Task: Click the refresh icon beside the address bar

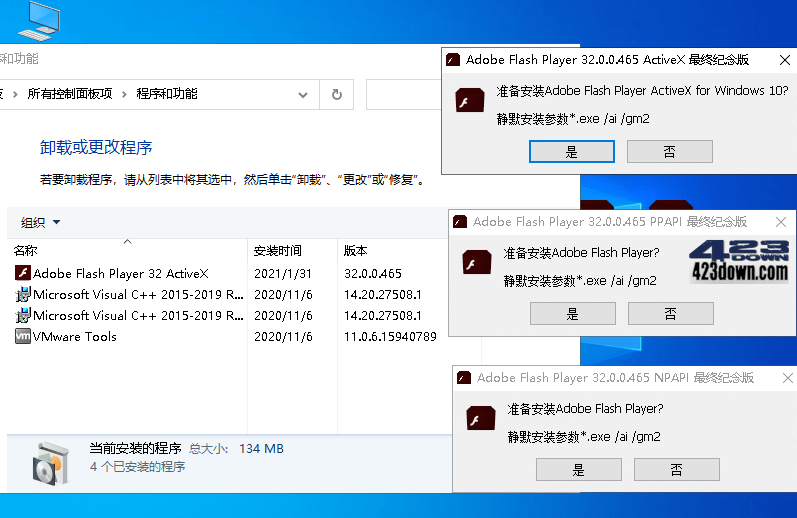Action: pos(337,94)
